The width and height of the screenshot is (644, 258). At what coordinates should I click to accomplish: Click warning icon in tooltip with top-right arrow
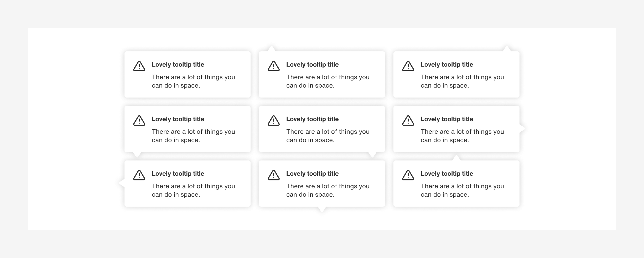click(x=408, y=66)
